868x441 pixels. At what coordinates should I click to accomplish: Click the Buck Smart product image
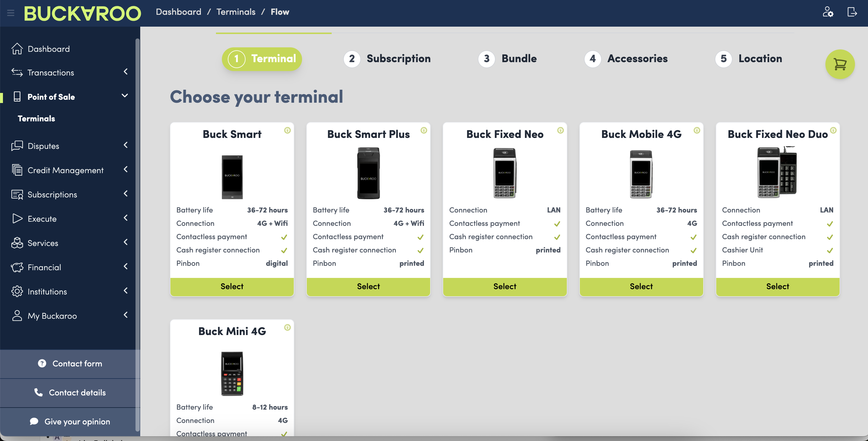[232, 177]
